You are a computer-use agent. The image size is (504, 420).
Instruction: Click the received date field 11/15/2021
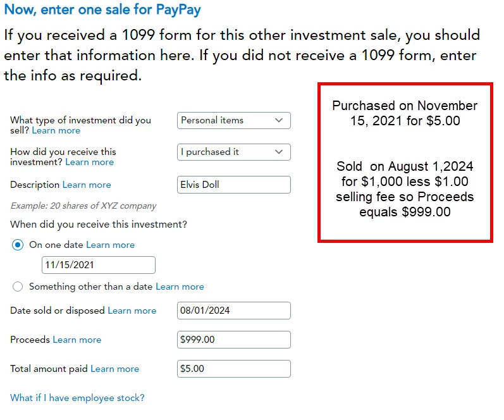[x=99, y=265]
